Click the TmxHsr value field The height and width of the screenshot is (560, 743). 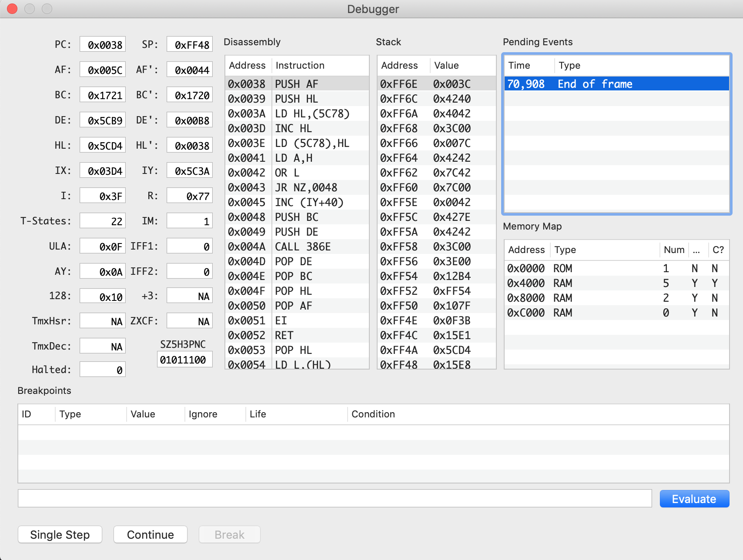pos(103,321)
